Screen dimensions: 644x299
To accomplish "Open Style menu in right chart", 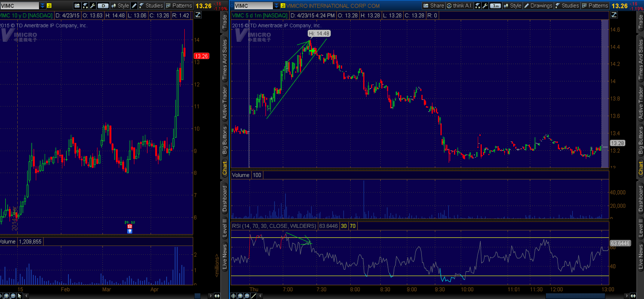I will click(x=512, y=6).
